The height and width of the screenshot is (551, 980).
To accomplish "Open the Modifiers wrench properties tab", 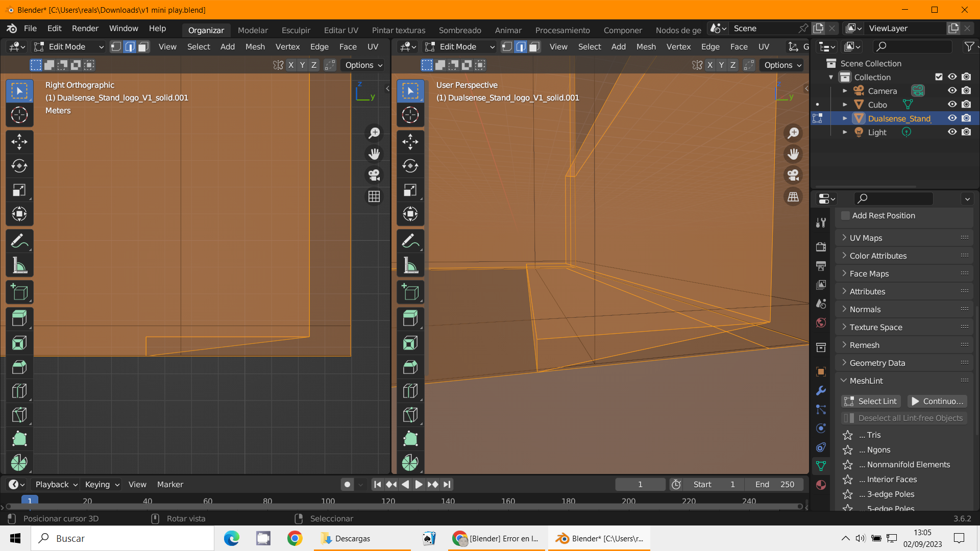I will click(x=821, y=390).
